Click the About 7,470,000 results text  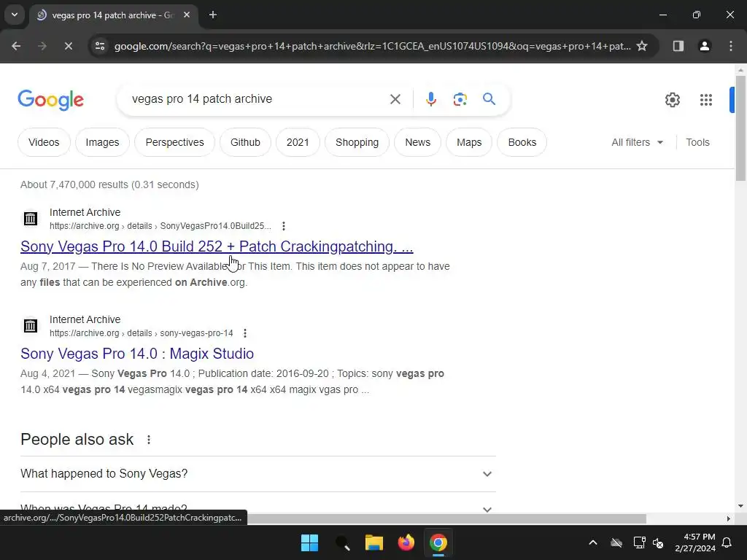coord(109,184)
